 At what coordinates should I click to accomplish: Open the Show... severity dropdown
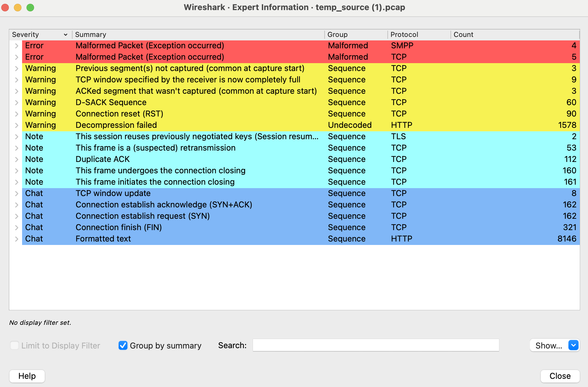pos(555,345)
